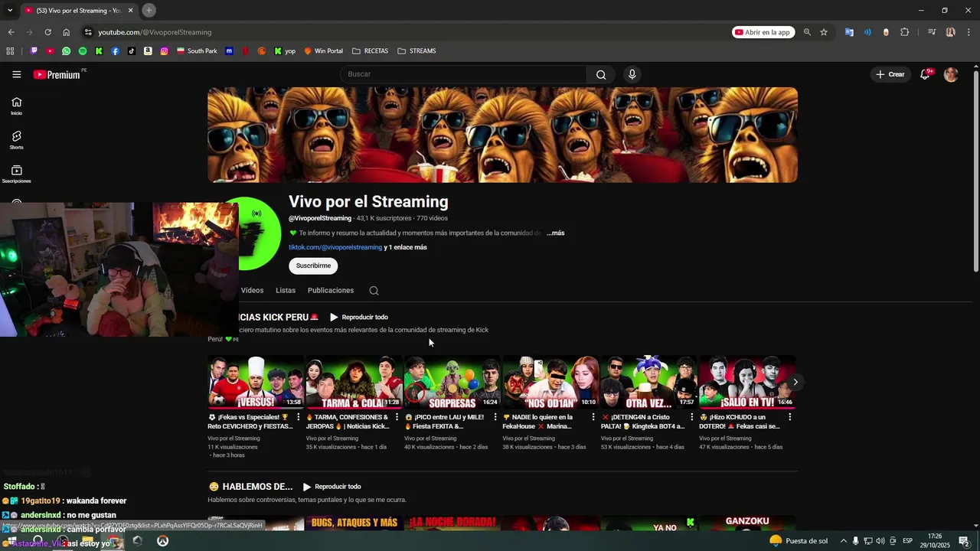Open options for TARMA, CONFESIONES video
The image size is (980, 551).
click(397, 418)
